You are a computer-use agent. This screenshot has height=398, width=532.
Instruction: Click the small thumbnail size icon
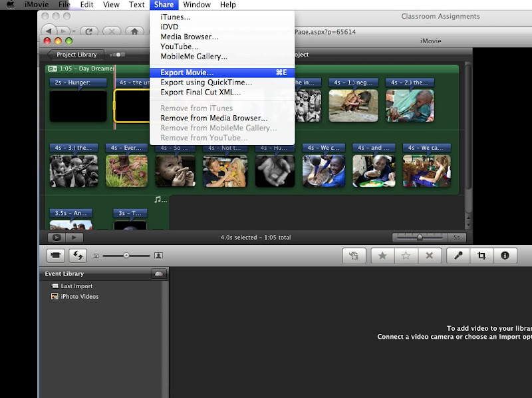[x=96, y=256]
